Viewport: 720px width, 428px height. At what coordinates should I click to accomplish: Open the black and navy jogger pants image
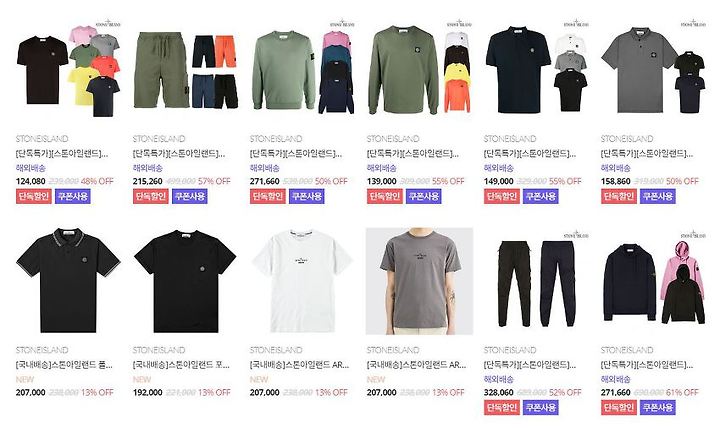point(537,281)
